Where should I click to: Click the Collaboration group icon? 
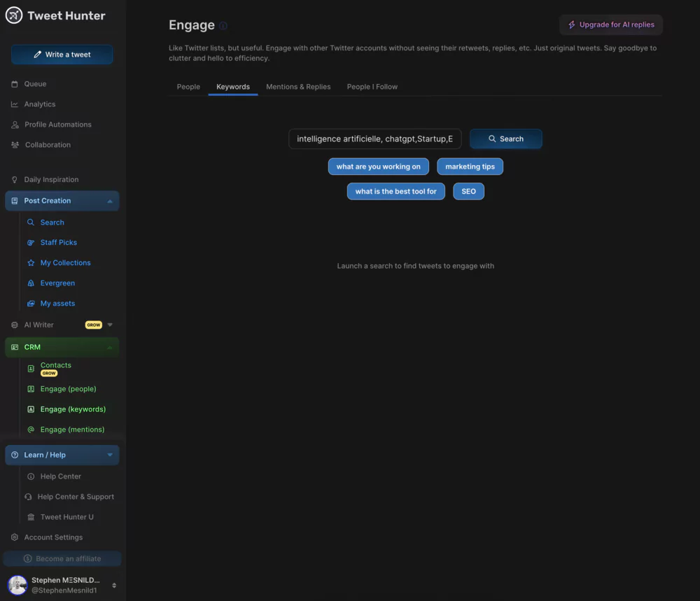point(15,145)
